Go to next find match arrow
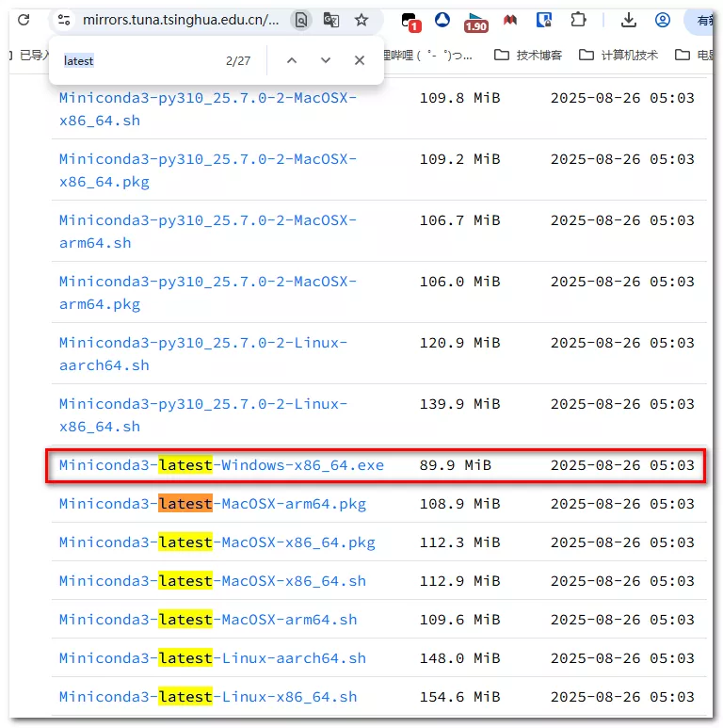The height and width of the screenshot is (728, 723). point(326,60)
